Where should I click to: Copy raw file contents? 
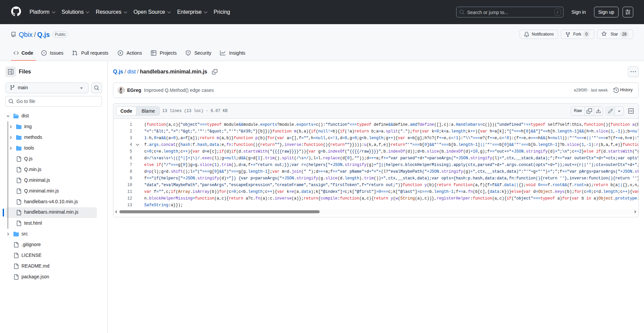pyautogui.click(x=589, y=111)
